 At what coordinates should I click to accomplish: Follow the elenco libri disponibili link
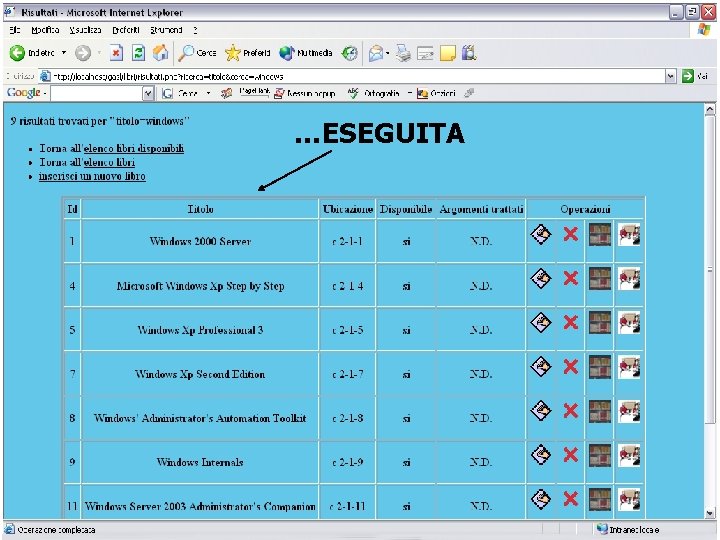(x=134, y=148)
